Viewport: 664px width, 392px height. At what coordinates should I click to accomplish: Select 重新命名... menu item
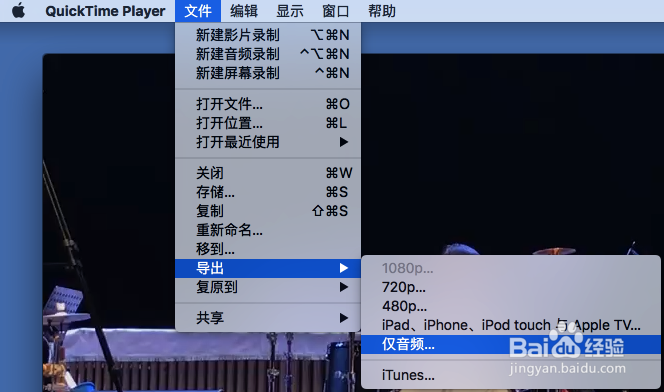tap(268, 230)
